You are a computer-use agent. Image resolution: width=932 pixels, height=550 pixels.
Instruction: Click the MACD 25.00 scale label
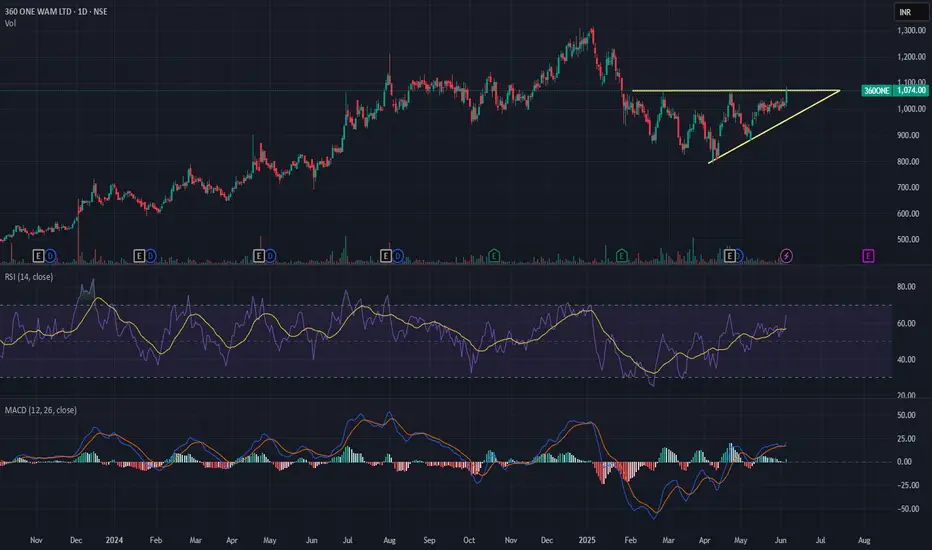point(906,439)
